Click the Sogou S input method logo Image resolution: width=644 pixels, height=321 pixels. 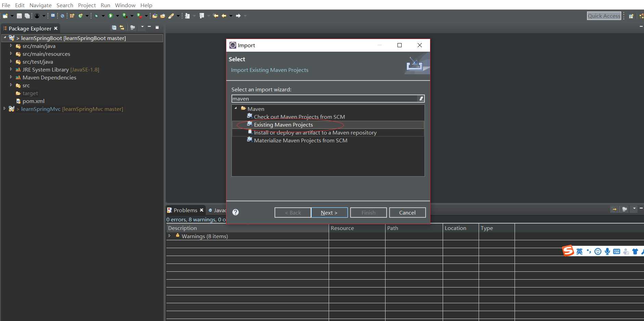pyautogui.click(x=568, y=251)
